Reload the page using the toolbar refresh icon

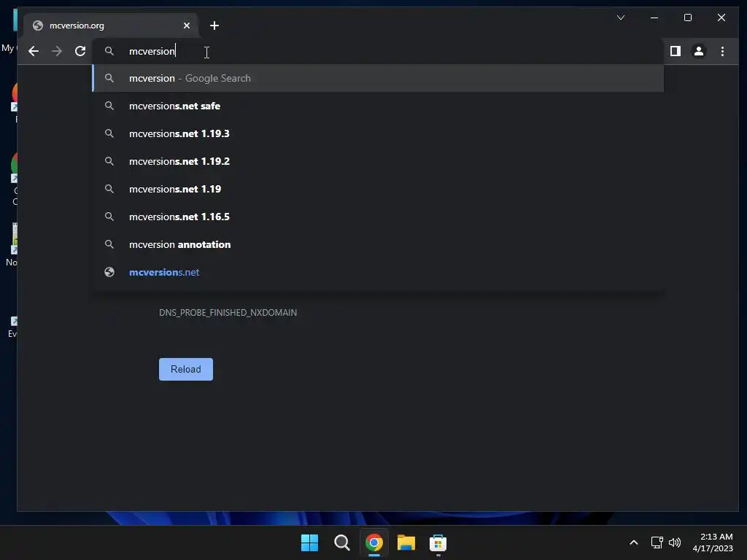coord(80,51)
